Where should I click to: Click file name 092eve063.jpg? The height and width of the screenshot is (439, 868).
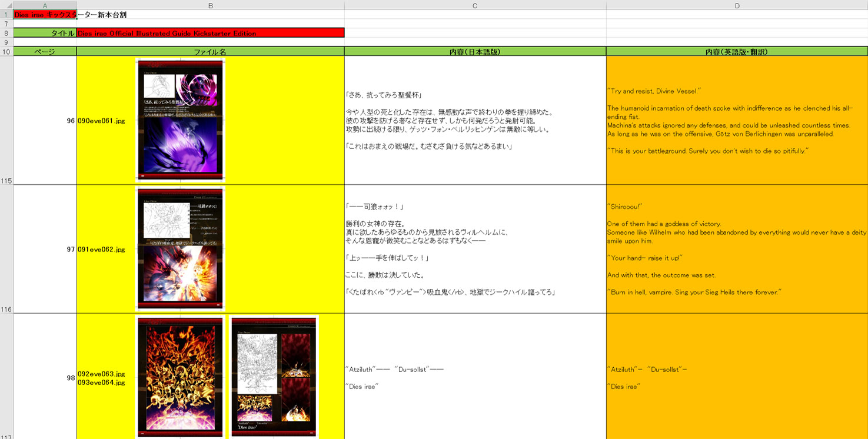[101, 374]
